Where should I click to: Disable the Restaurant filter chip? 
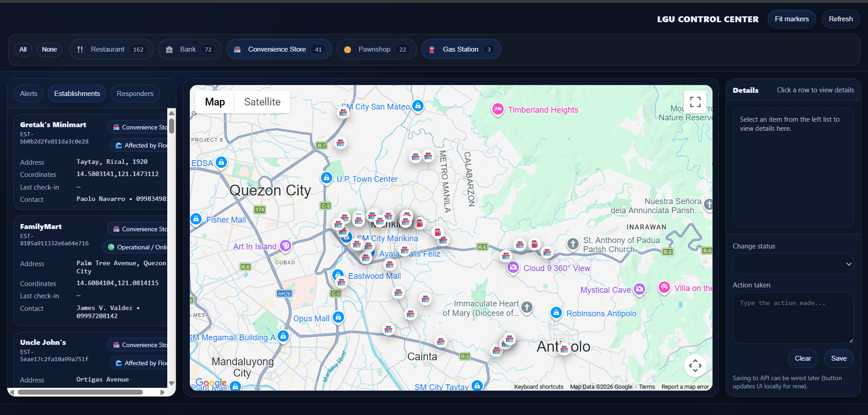pos(111,49)
